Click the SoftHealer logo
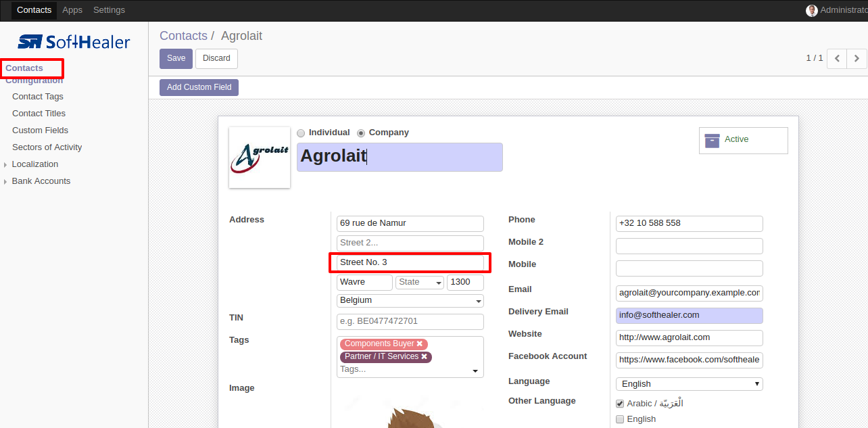This screenshot has height=428, width=868. coord(74,42)
